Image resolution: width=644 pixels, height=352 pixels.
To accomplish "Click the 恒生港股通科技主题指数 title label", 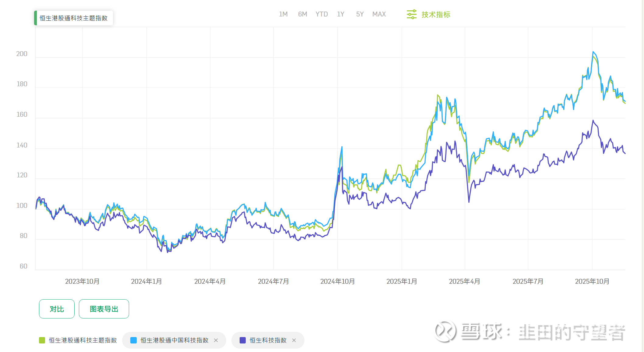I will coord(73,18).
